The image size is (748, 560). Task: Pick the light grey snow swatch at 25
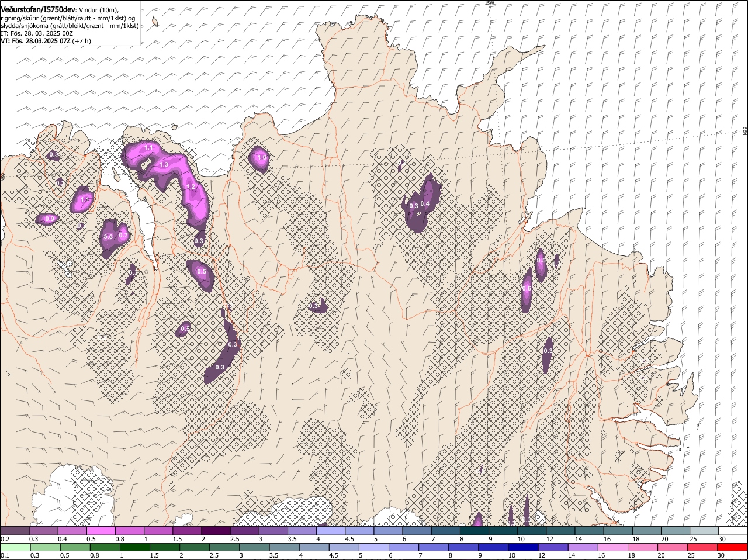[704, 531]
